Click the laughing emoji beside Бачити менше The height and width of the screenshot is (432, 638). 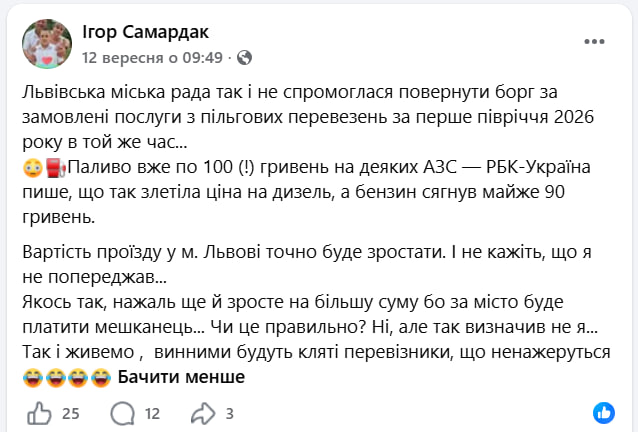[x=101, y=377]
